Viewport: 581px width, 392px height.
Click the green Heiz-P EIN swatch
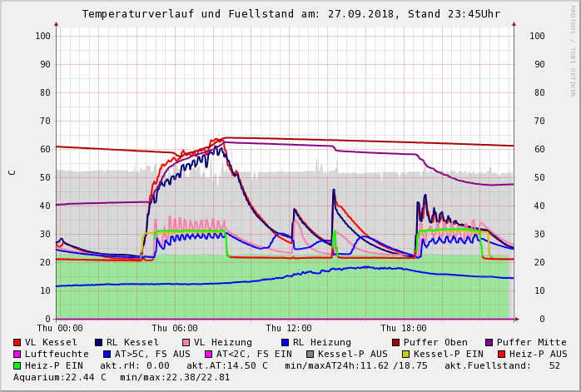point(17,365)
